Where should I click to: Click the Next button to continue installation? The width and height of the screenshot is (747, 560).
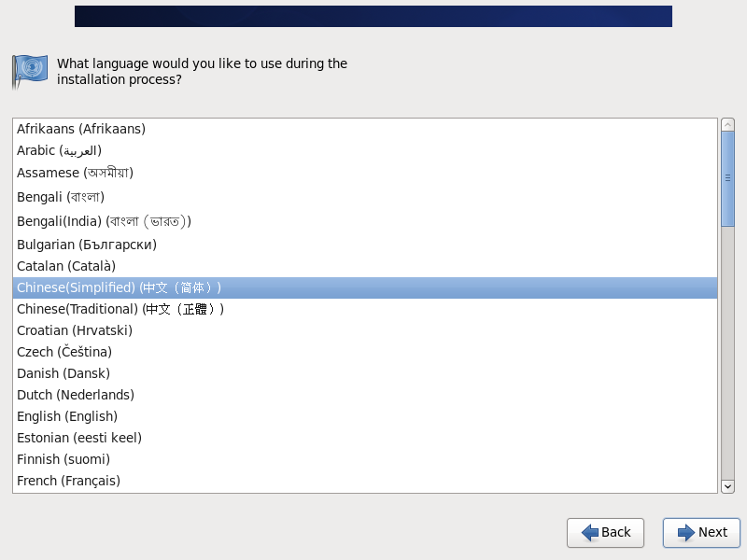click(x=701, y=533)
